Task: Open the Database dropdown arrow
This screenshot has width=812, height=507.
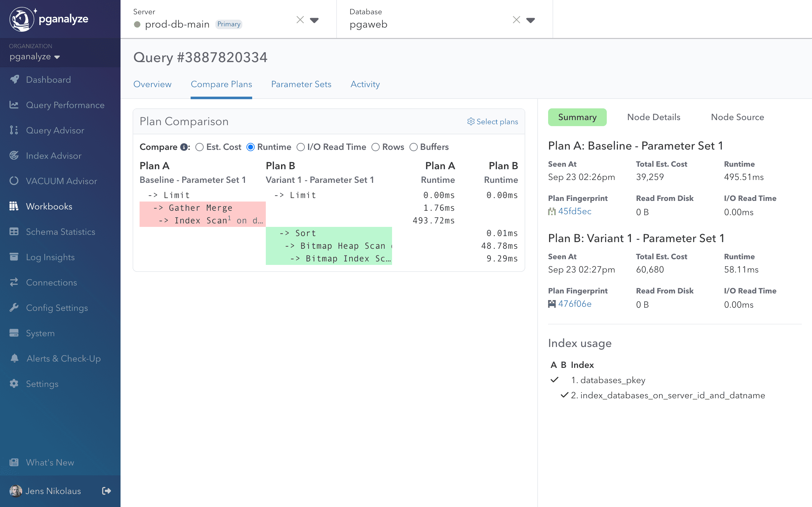Action: tap(530, 20)
